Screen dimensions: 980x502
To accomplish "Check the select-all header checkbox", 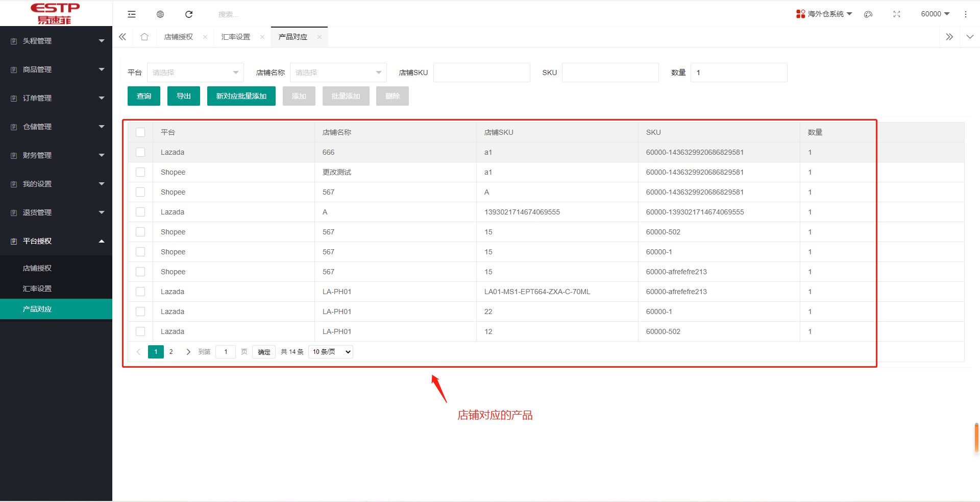I will tap(140, 132).
